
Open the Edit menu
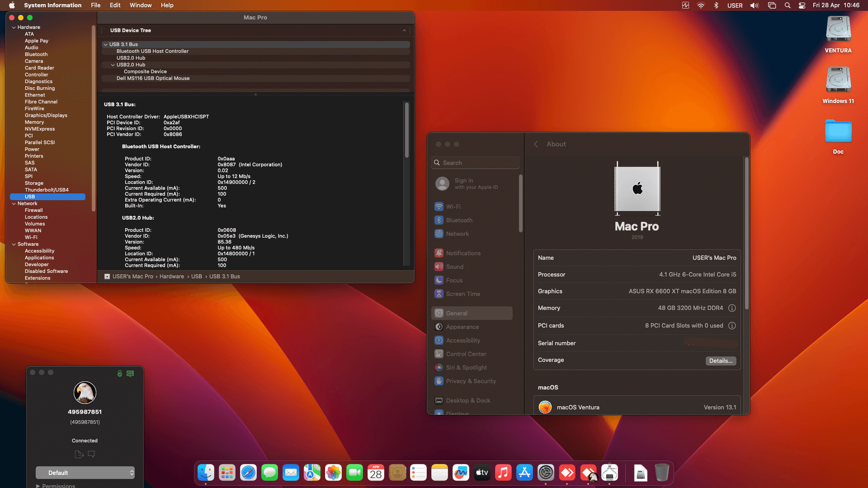115,5
